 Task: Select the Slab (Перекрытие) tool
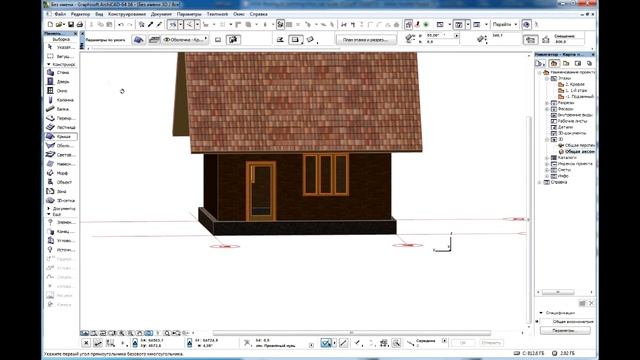60,118
